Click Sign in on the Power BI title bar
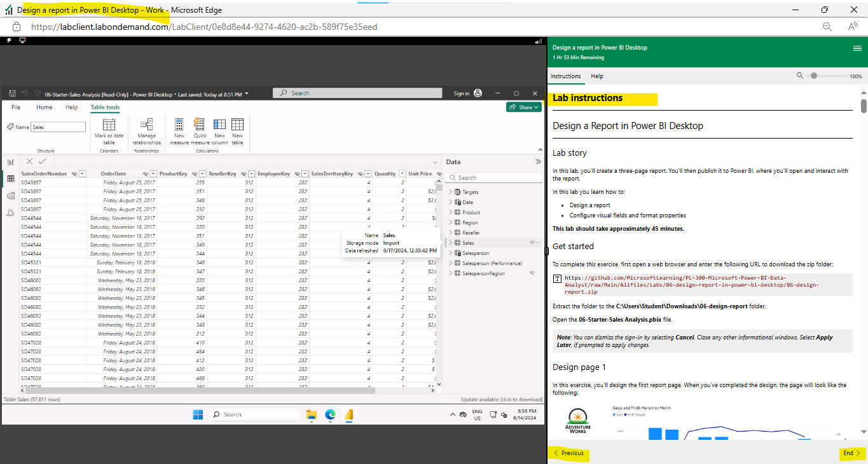The image size is (868, 464). 462,93
